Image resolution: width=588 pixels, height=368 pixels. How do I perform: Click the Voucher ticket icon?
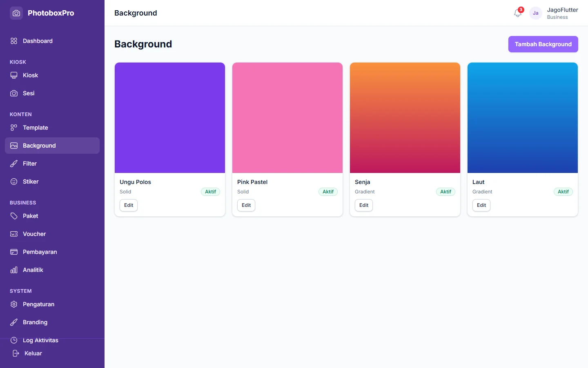pos(14,234)
